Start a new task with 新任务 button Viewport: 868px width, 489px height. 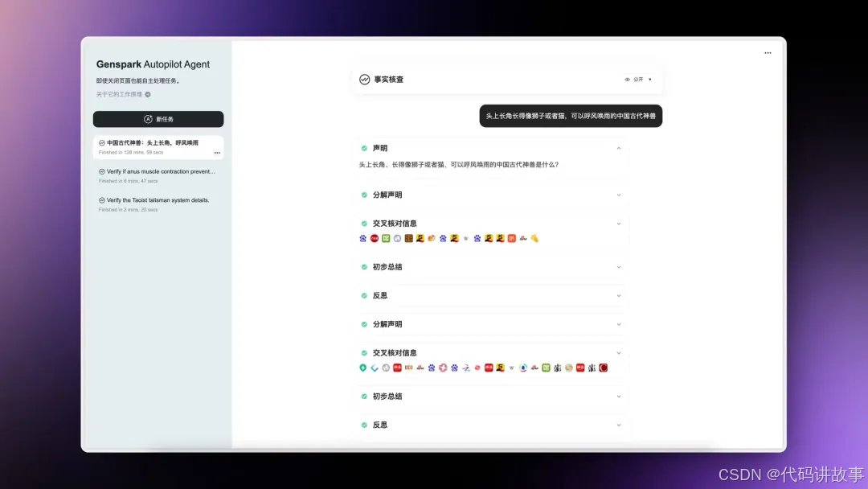158,119
